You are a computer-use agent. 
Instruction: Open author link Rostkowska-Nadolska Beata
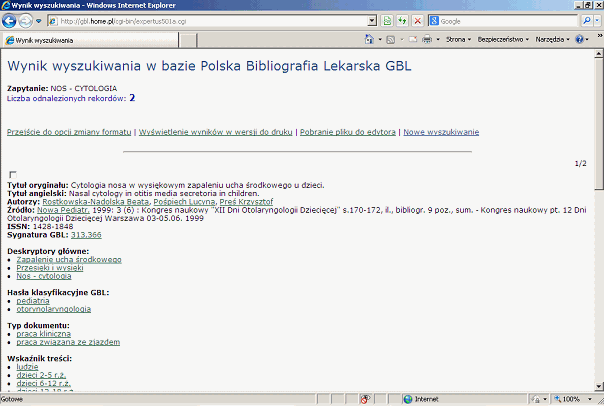(x=96, y=201)
